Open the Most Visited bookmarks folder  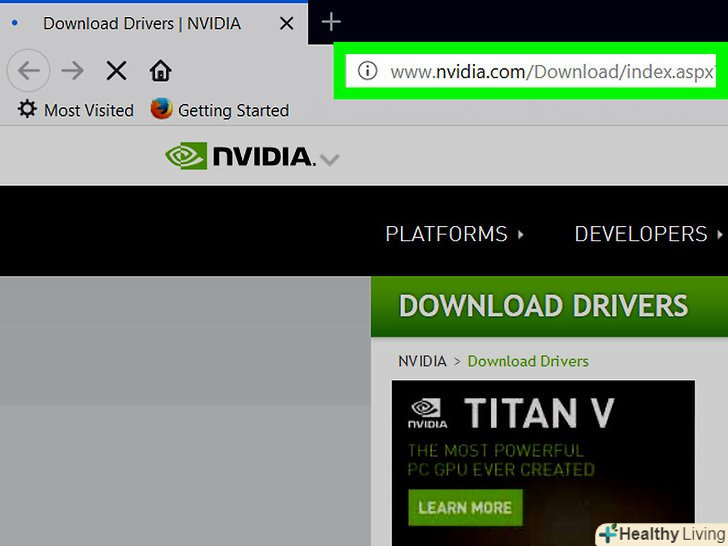point(76,110)
